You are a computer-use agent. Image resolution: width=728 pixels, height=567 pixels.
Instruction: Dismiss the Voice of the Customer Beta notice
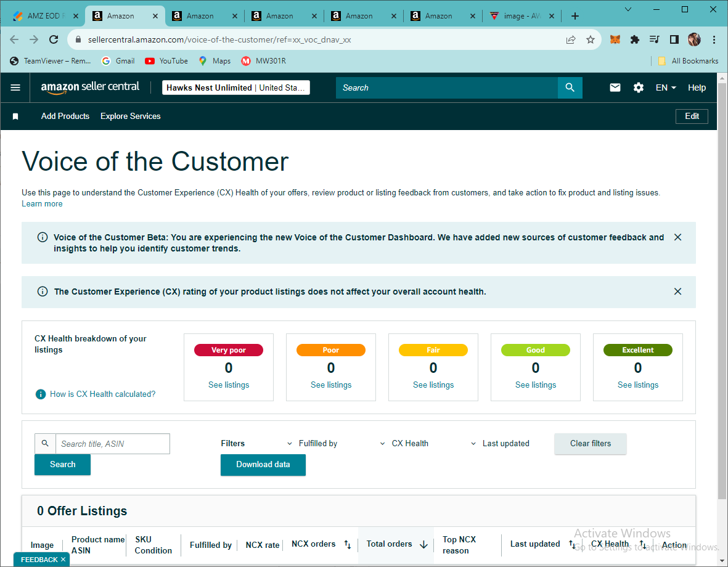(x=677, y=237)
